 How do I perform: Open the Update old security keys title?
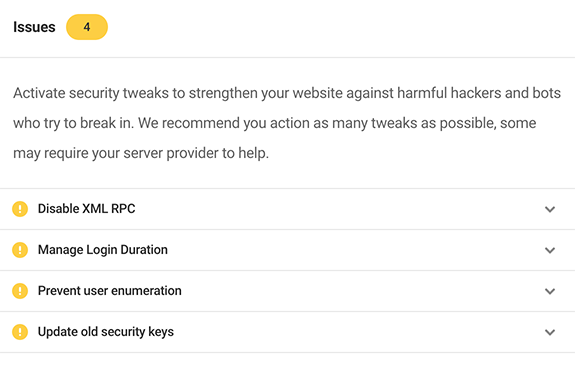(106, 332)
